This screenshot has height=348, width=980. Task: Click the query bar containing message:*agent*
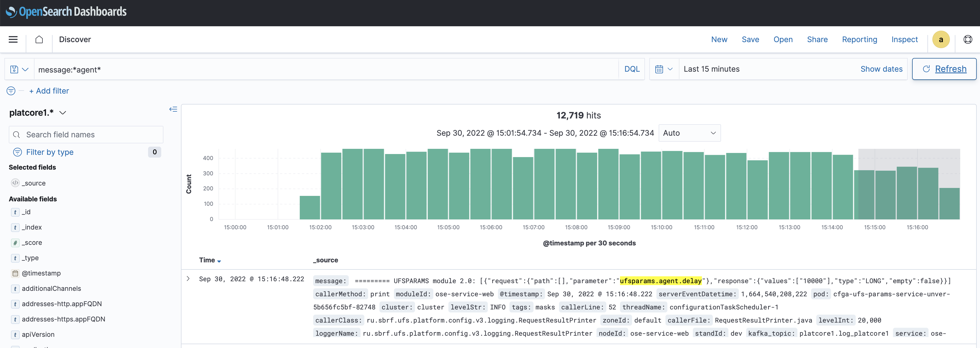(x=326, y=69)
